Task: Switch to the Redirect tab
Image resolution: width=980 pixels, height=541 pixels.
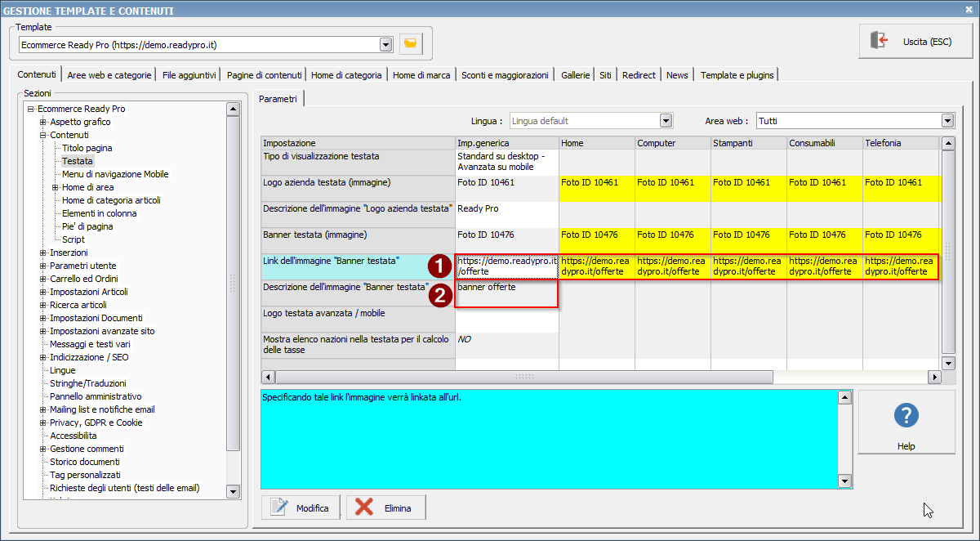Action: click(x=639, y=75)
